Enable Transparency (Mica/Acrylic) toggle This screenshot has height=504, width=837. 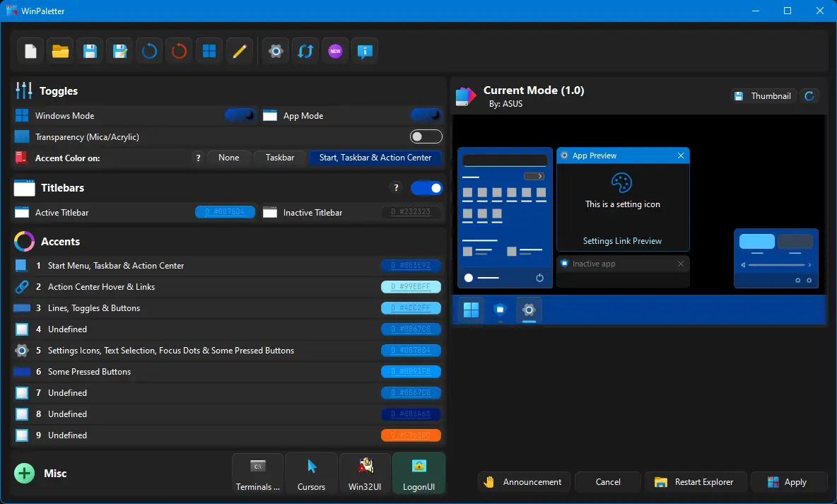pos(426,136)
